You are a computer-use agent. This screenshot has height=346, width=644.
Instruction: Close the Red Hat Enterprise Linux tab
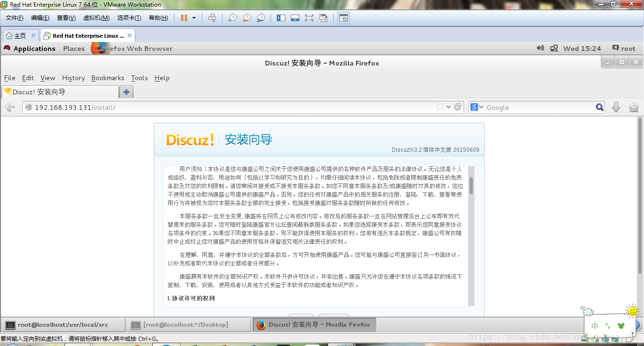(x=130, y=35)
